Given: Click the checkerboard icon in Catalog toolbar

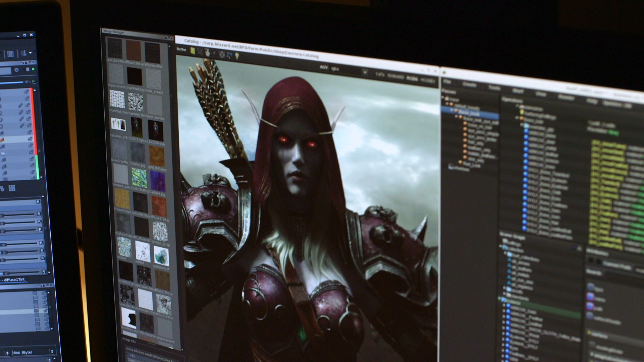Looking at the screenshot, I should [222, 54].
